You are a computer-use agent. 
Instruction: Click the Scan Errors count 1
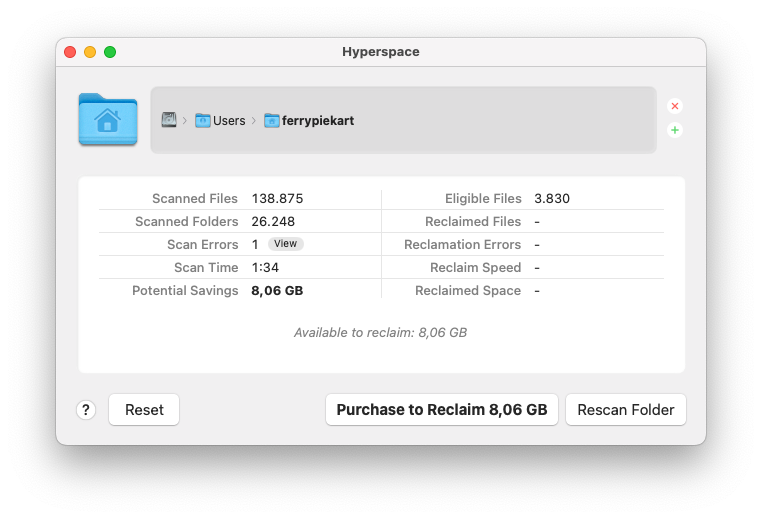click(255, 244)
